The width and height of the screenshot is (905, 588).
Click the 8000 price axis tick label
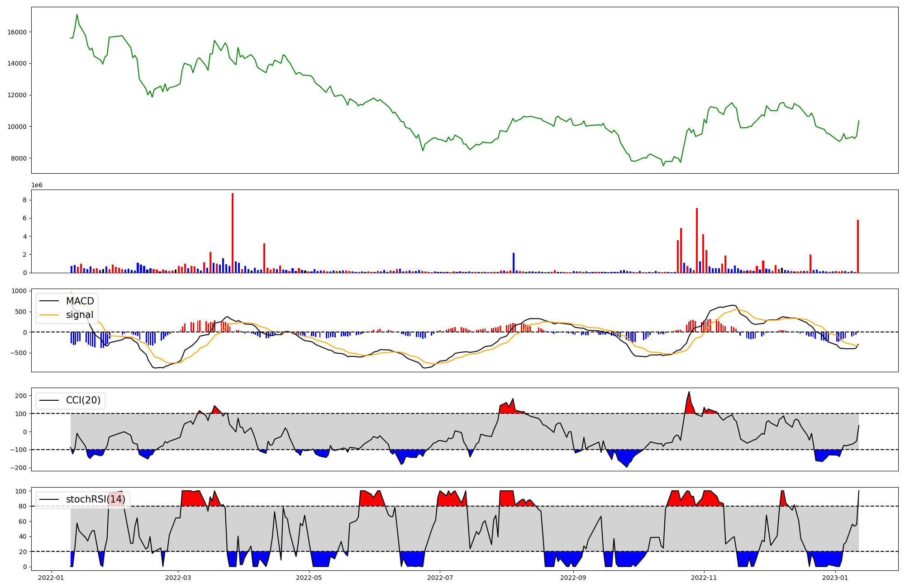click(19, 158)
